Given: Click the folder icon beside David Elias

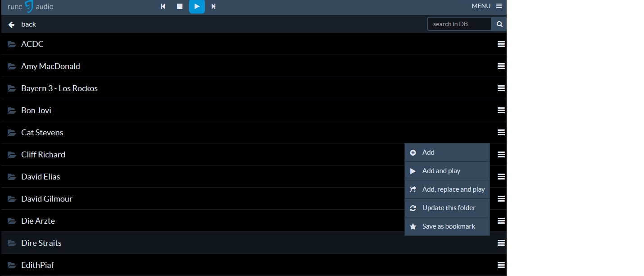Looking at the screenshot, I should pos(12,177).
